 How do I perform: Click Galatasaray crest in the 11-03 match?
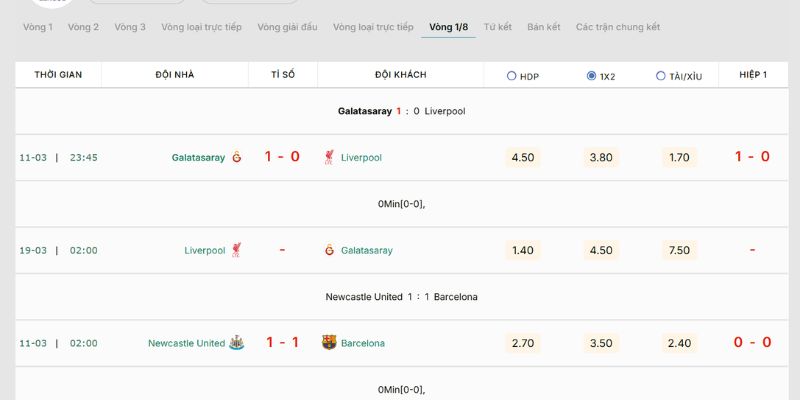tap(237, 157)
